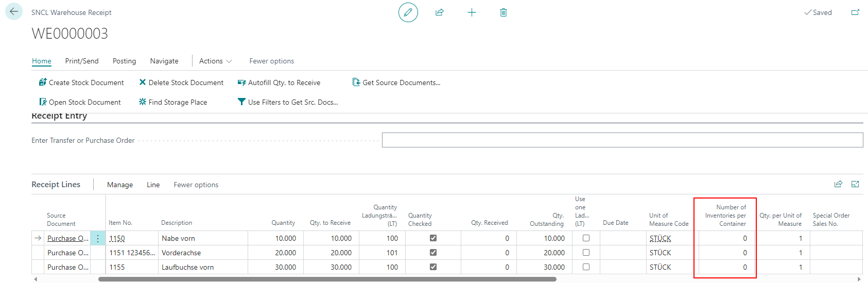Click the Receipt Lines share icon
868x297 pixels.
click(838, 184)
